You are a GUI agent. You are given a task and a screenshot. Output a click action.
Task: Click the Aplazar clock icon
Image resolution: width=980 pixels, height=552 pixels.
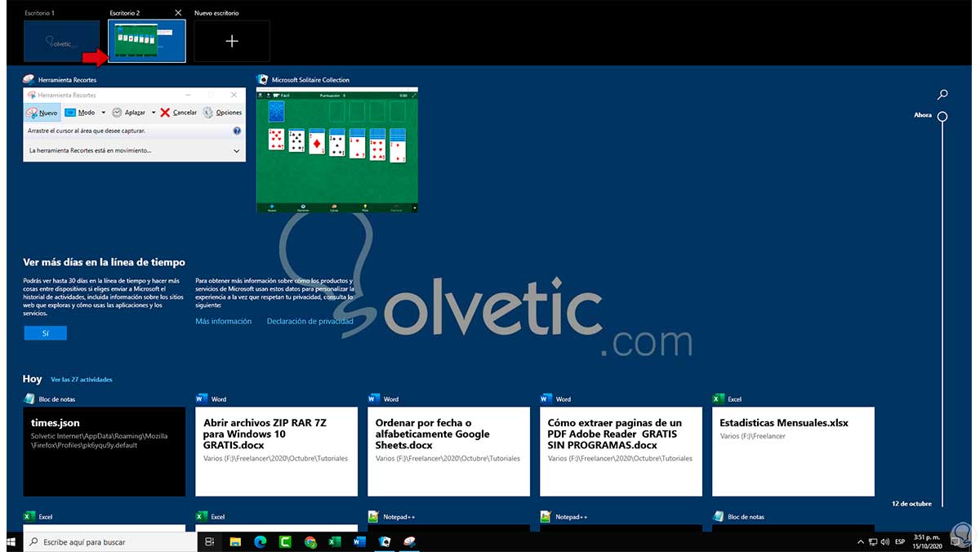click(x=117, y=112)
